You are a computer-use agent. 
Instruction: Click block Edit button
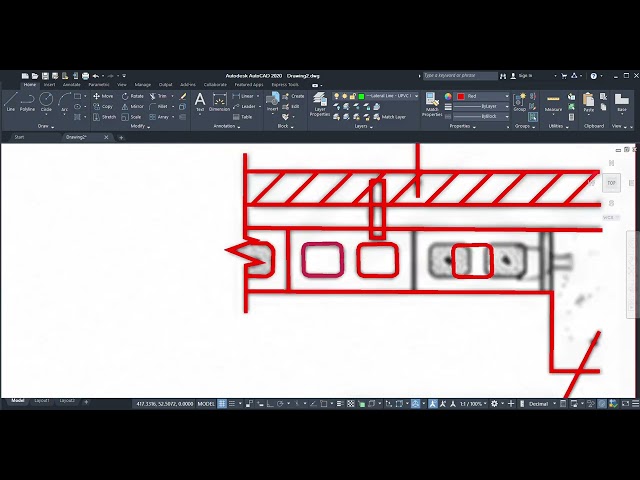(x=291, y=107)
